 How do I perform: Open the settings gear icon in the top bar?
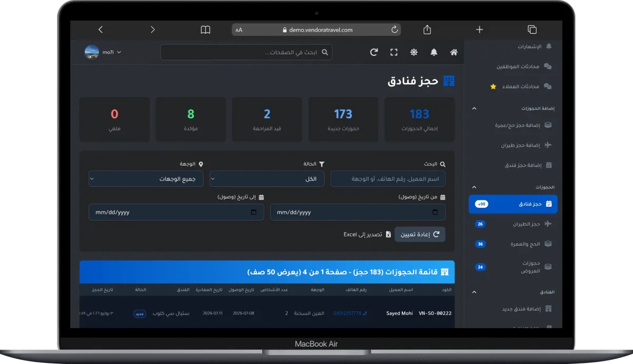[x=414, y=52]
